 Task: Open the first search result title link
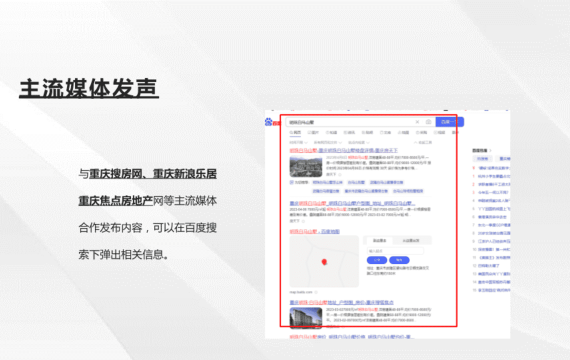pyautogui.click(x=344, y=150)
